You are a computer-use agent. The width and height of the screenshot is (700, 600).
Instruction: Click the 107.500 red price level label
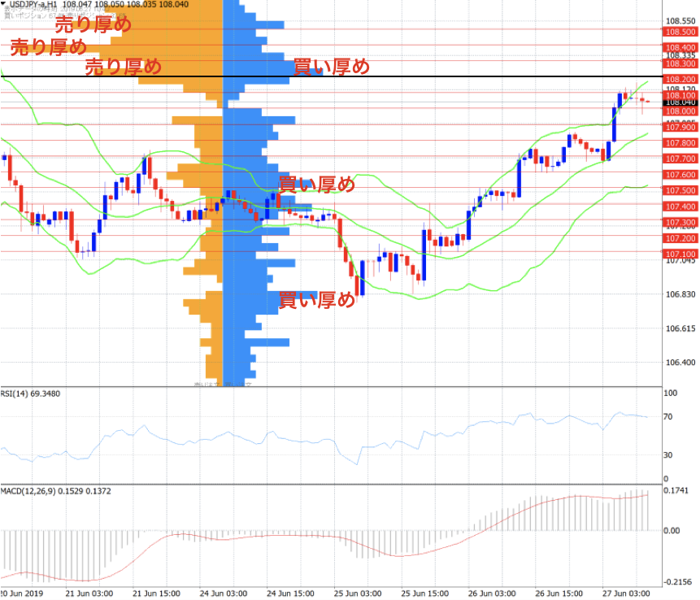(680, 190)
